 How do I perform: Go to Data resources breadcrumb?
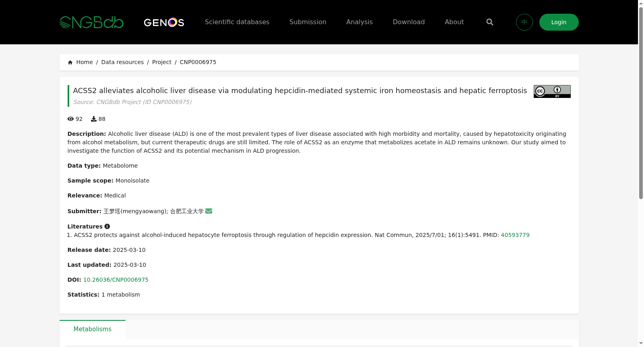pos(122,62)
